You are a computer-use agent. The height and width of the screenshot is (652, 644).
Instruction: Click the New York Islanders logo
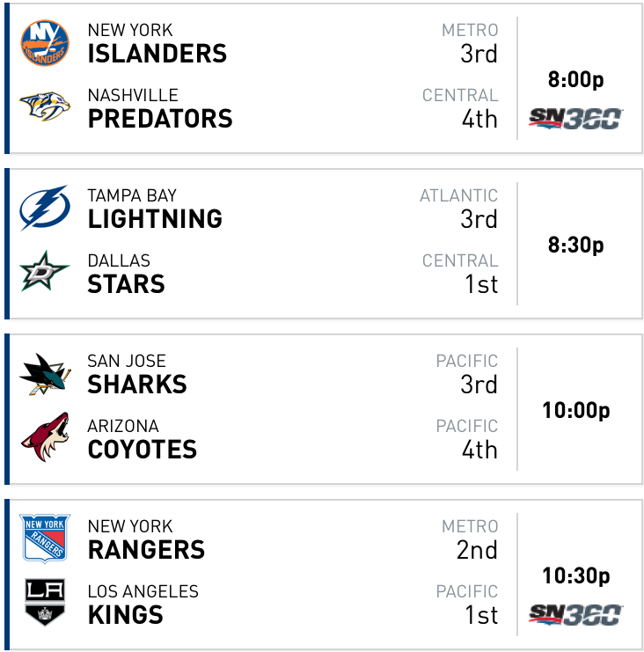click(x=45, y=43)
